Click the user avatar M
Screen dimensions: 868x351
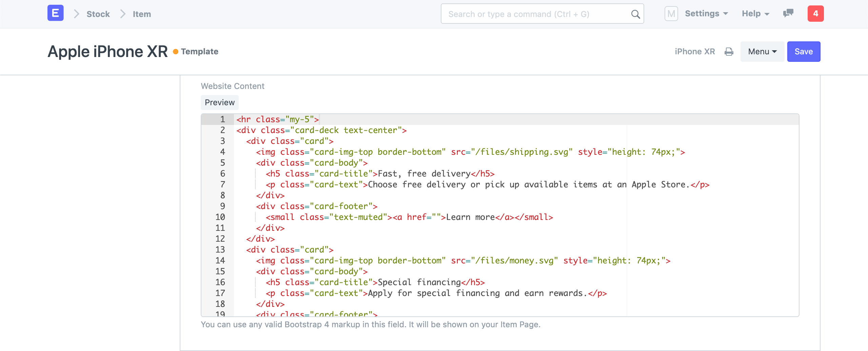click(671, 14)
